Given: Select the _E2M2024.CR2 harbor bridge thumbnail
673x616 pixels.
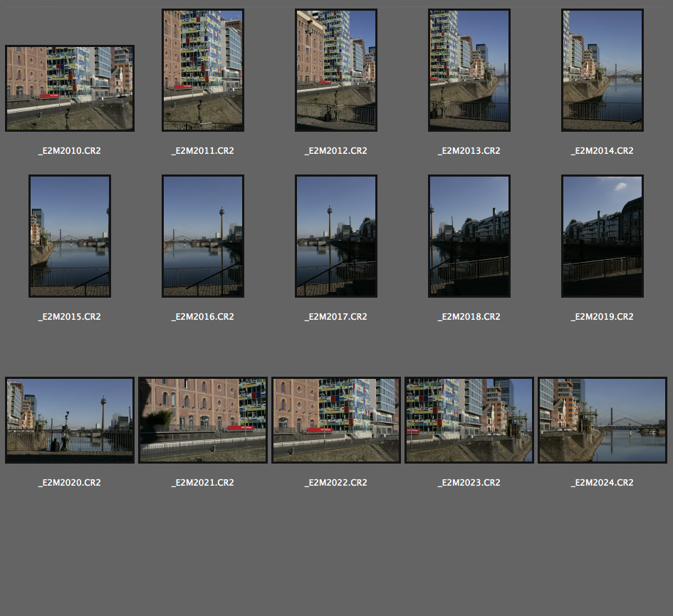Looking at the screenshot, I should pos(602,420).
